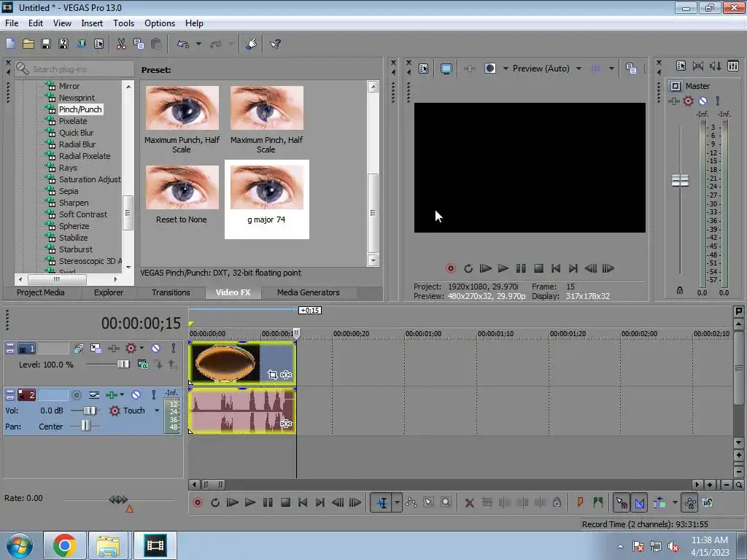
Task: Open the Normal Edit Tool dropdown arrow
Action: 397,502
